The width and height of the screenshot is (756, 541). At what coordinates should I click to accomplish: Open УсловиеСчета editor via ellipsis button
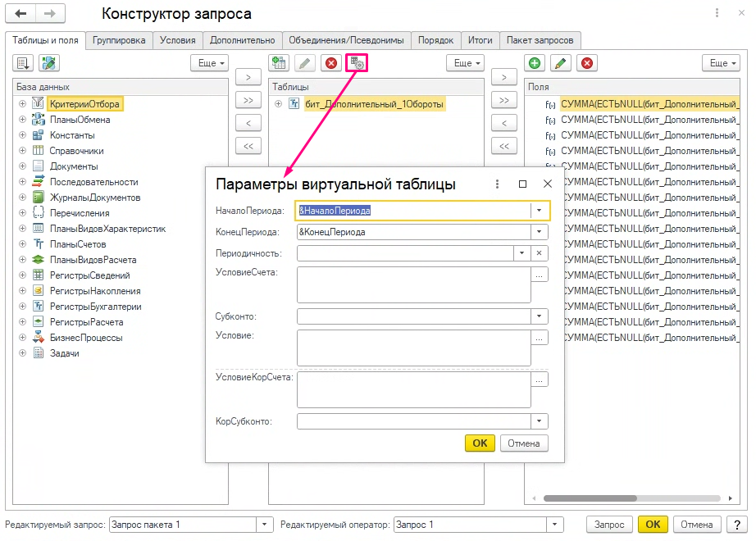(x=540, y=276)
